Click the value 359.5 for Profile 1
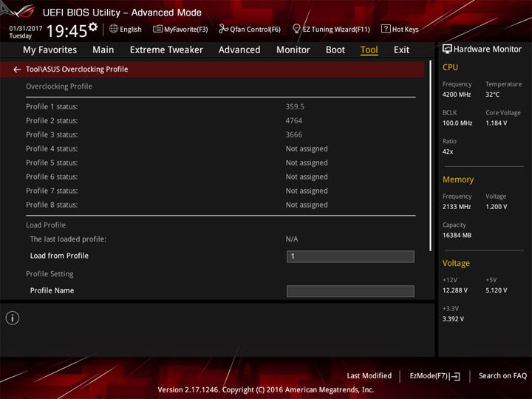This screenshot has height=399, width=532. (295, 106)
